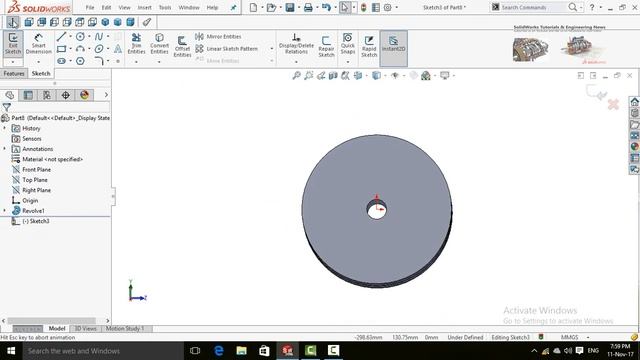Screen dimensions: 640x360
Task: Activate Convert Entities
Action: 159,44
